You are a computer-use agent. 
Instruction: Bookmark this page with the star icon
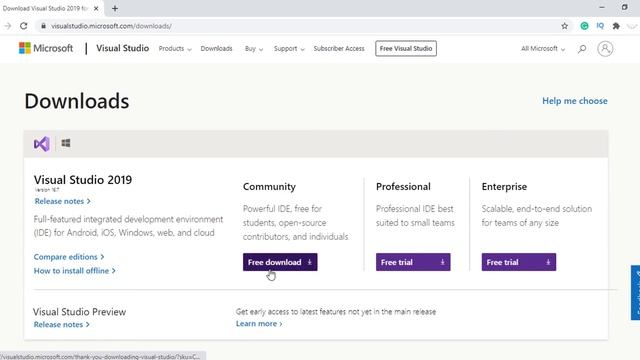[564, 26]
